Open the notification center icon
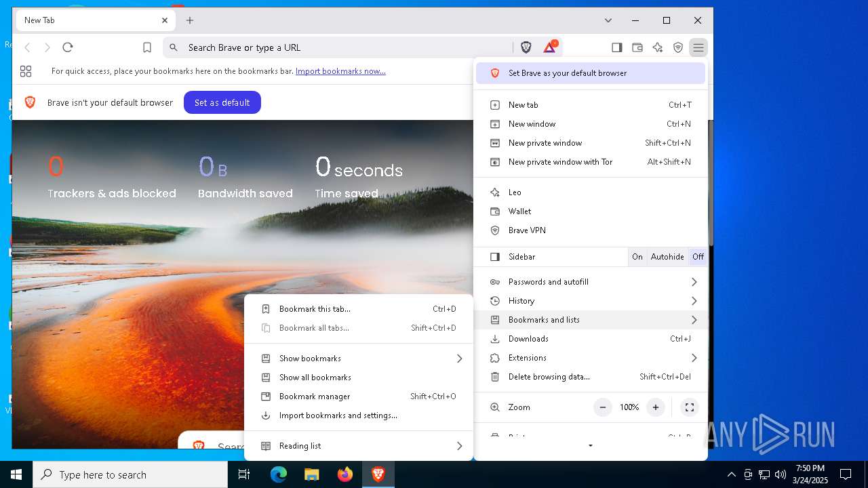Screen dimensions: 868x488 pyautogui.click(x=846, y=474)
